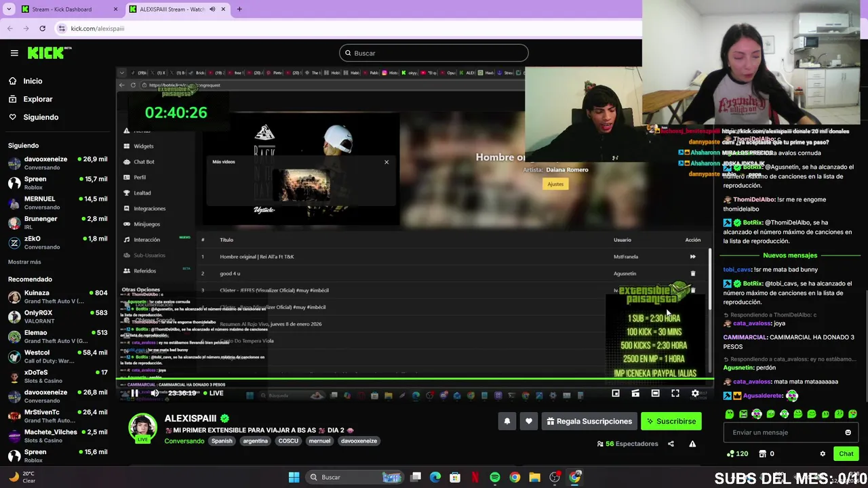Open browser tab search dropdown

coord(9,9)
